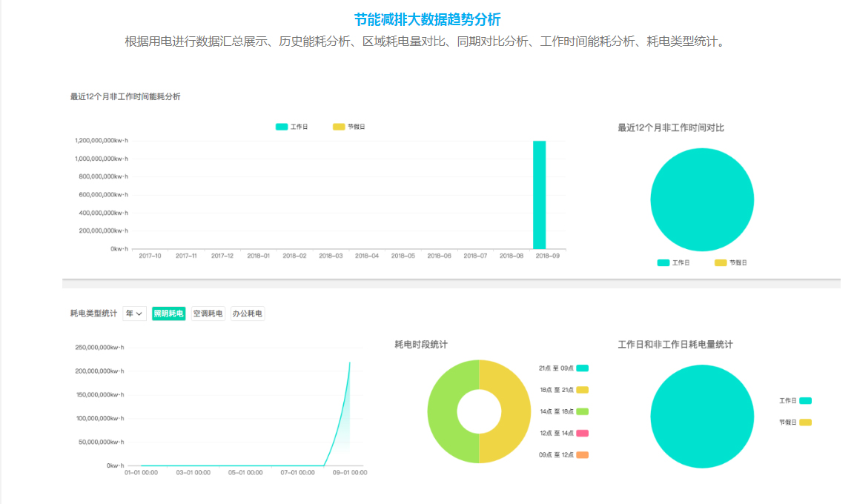Toggle 节假日 legend beside bottom right pie

click(x=795, y=422)
